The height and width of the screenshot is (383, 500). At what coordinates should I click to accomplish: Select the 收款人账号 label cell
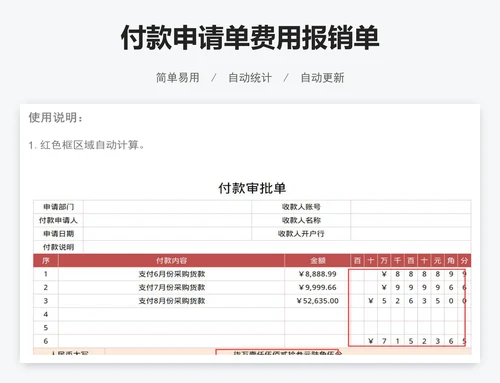301,207
